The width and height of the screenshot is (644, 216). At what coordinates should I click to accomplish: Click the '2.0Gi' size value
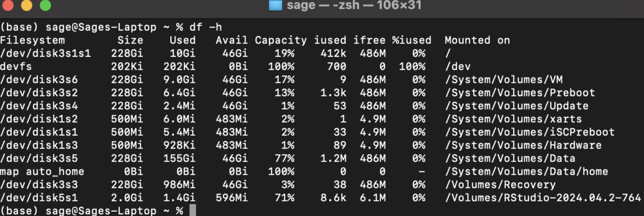point(127,198)
